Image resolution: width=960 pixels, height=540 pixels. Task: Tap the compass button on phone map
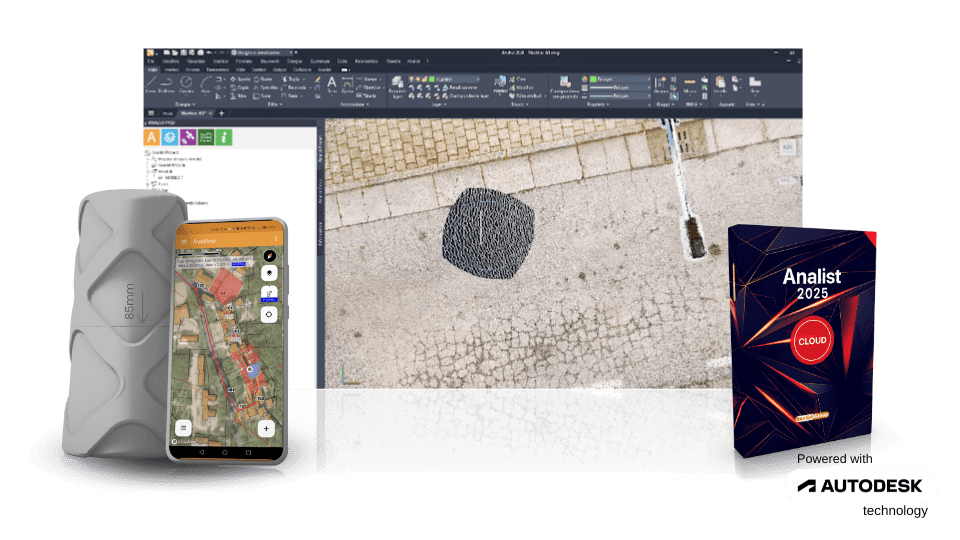tap(268, 255)
